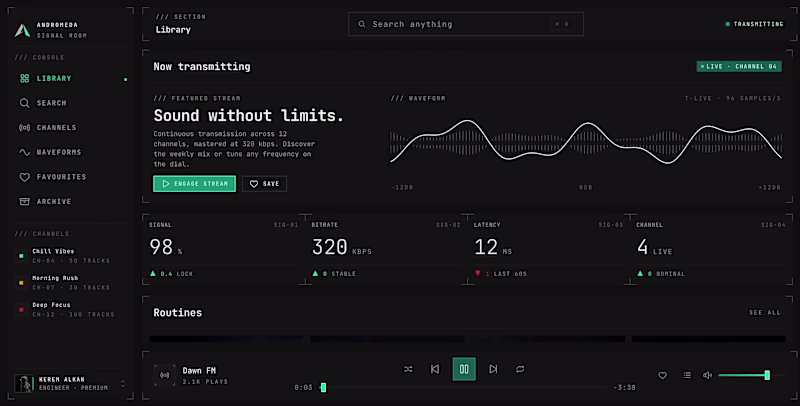Select the Morning Rush channel
This screenshot has width=800, height=406.
click(x=71, y=283)
